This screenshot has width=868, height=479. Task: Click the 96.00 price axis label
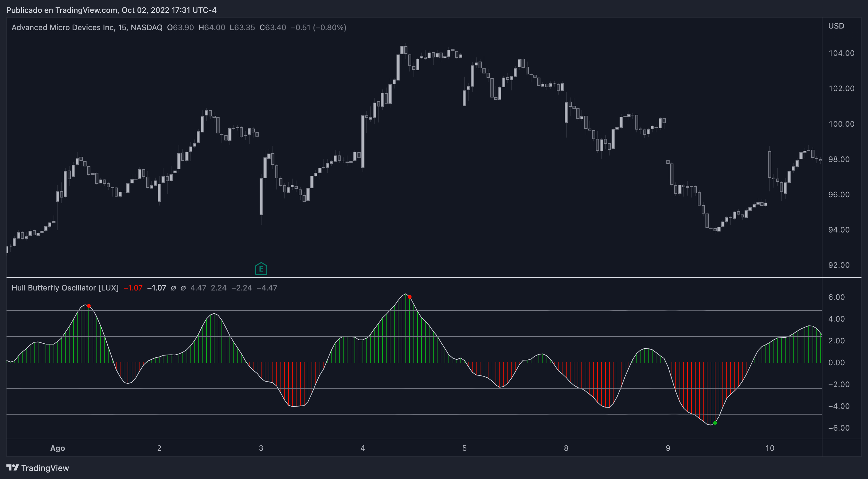(839, 195)
